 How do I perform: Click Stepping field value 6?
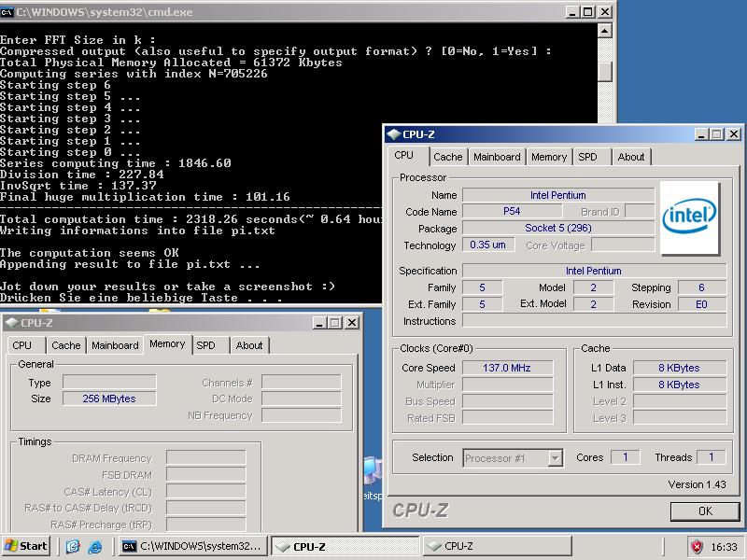coord(702,287)
